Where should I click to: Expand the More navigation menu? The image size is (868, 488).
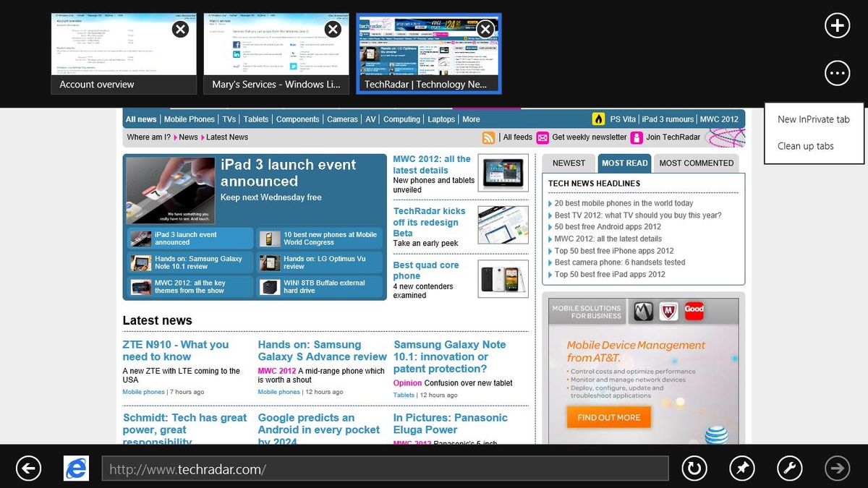coord(471,119)
